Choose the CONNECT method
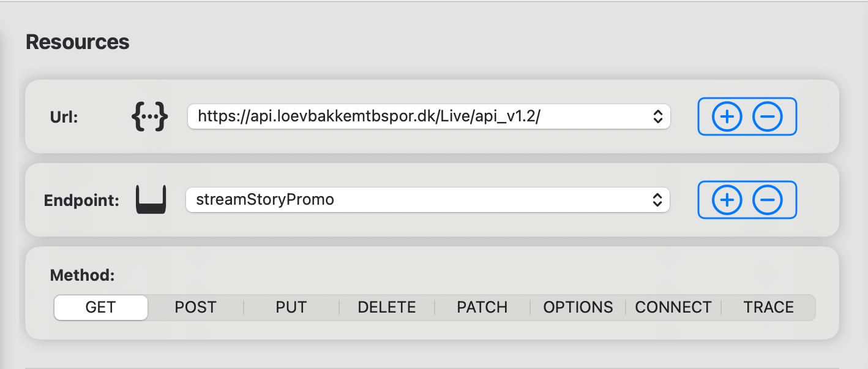The image size is (868, 369). pyautogui.click(x=673, y=307)
